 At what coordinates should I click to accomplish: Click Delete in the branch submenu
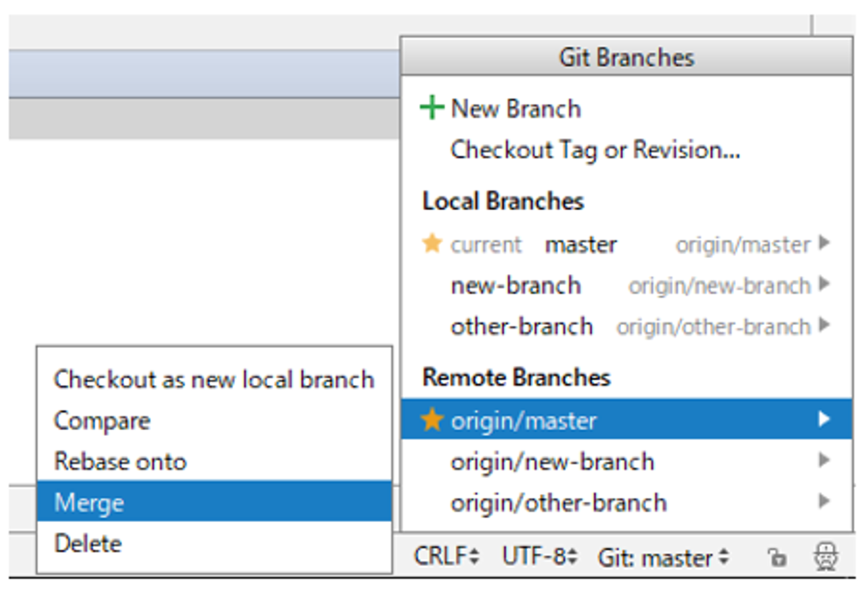[88, 543]
